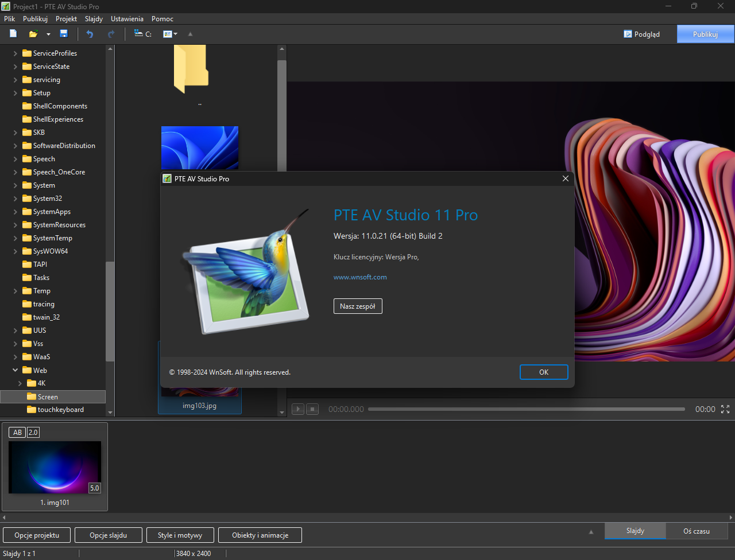Click the preview playback progress slider

click(527, 409)
